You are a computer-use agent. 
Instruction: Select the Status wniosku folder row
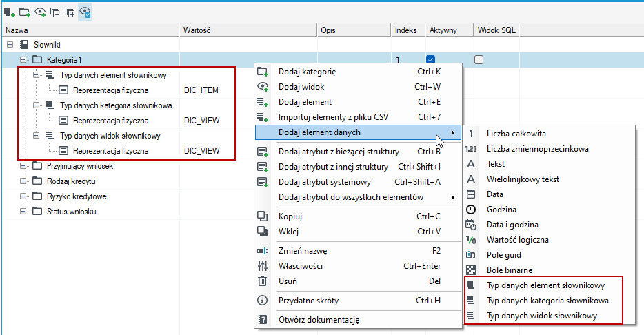72,212
